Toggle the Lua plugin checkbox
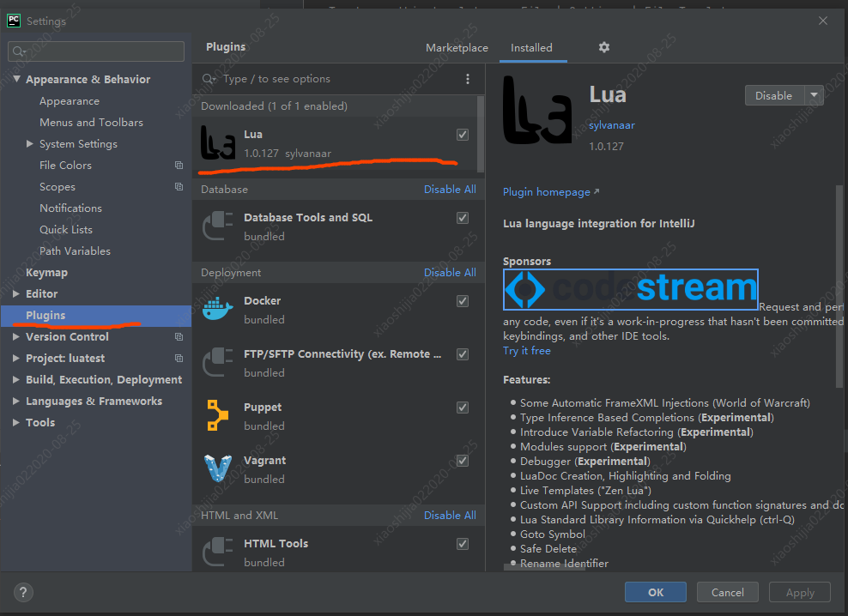 pos(463,135)
